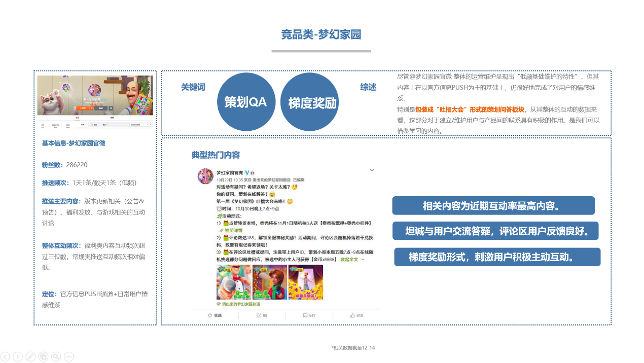Click the orange verified V badge next to 梦幻家园官微
This screenshot has height=363, width=644.
[247, 173]
